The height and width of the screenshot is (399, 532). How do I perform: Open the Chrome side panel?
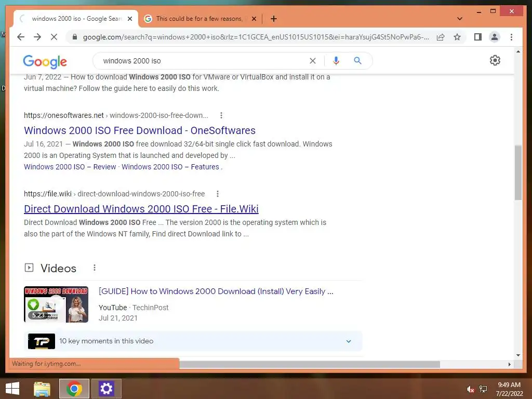(x=478, y=37)
